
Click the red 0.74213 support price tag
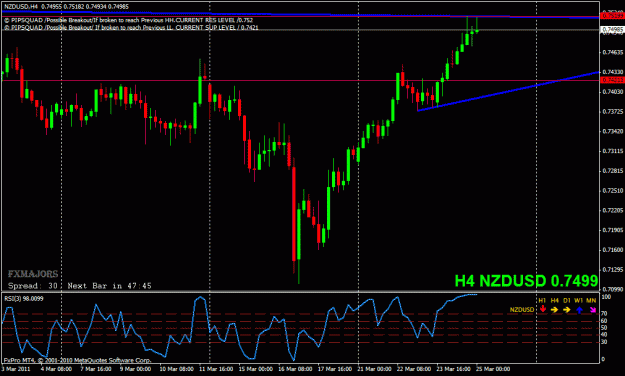(x=612, y=80)
